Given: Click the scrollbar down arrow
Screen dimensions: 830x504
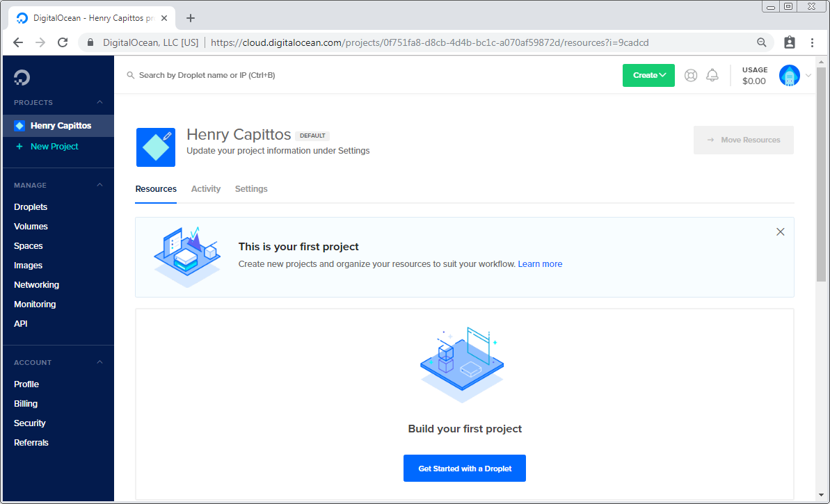Looking at the screenshot, I should coord(821,496).
